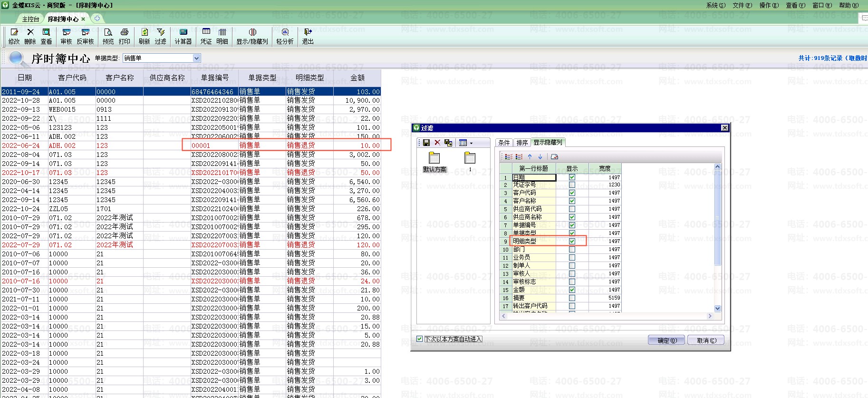Click the save-as scheme icon in 过滤 dialog

click(x=448, y=143)
